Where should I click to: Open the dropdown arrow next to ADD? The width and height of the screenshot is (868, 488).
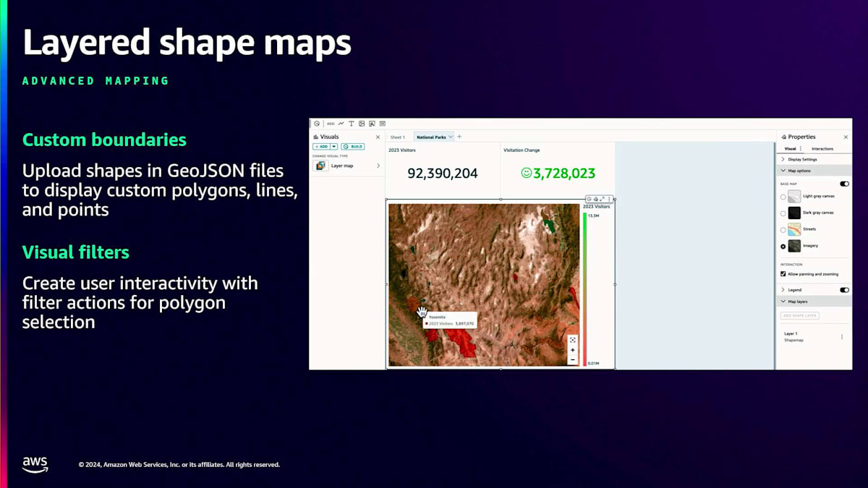pos(334,146)
